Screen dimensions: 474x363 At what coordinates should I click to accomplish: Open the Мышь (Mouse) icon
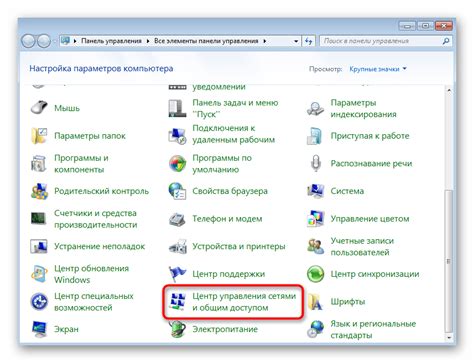pos(39,108)
